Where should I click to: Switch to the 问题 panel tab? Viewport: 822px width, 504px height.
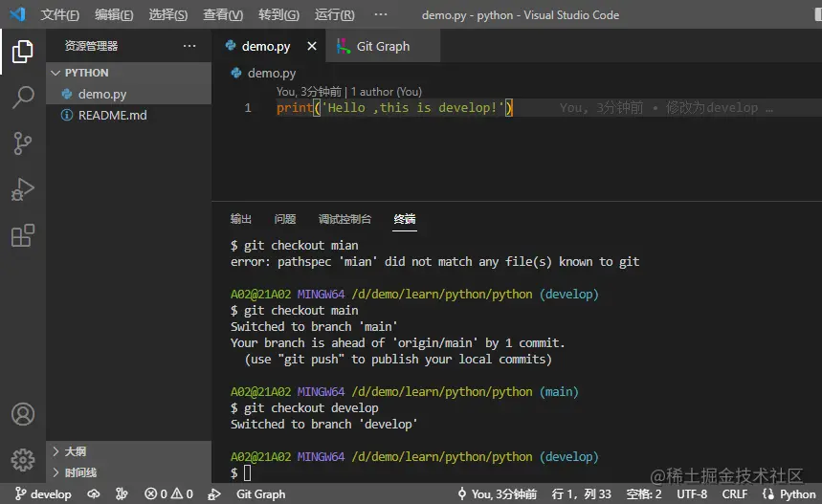point(285,218)
